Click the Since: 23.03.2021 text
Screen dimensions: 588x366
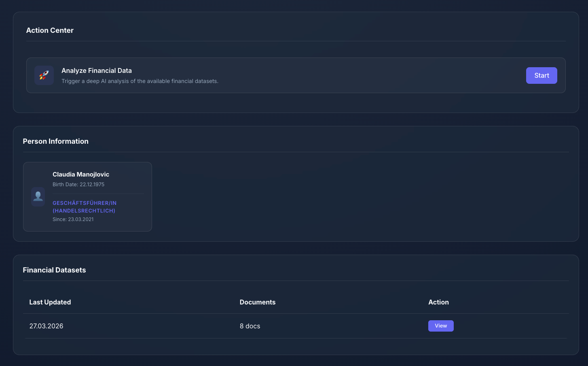tap(73, 219)
